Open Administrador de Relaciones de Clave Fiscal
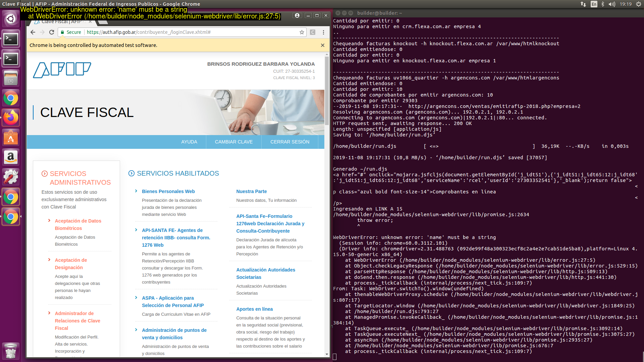 pos(77,321)
